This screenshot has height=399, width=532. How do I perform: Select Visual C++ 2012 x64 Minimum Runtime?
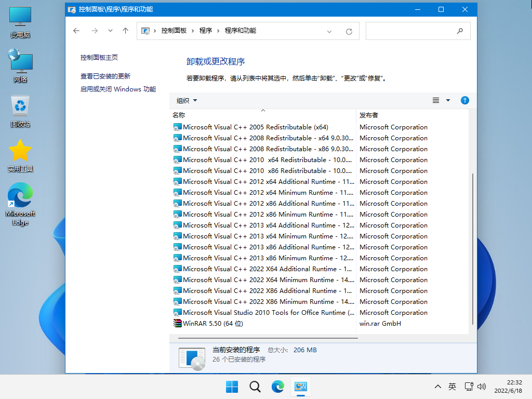tap(263, 192)
